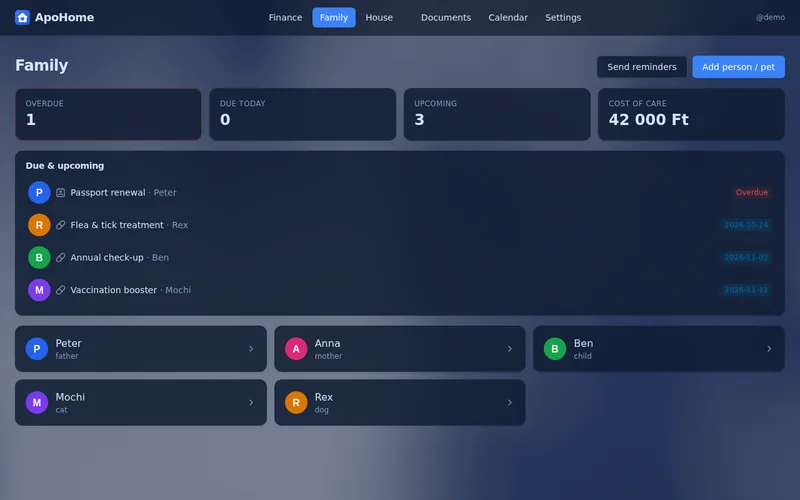Click the 42 000 Ft cost value
Screen dimensions: 800x500
648,119
